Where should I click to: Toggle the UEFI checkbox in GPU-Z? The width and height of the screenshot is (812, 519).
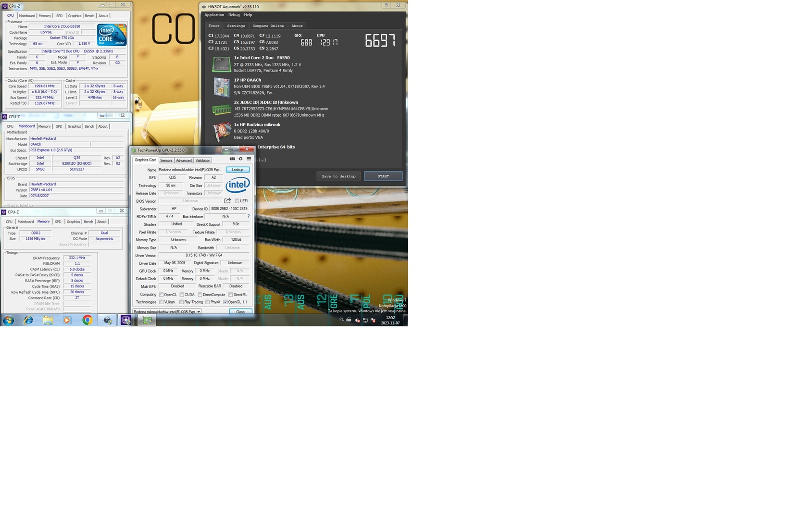pyautogui.click(x=237, y=201)
